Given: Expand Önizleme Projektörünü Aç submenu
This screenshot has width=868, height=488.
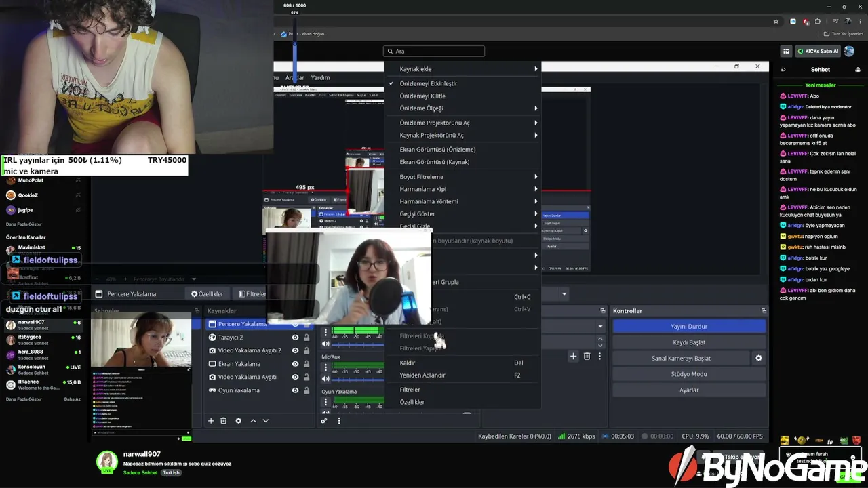Looking at the screenshot, I should click(x=462, y=123).
